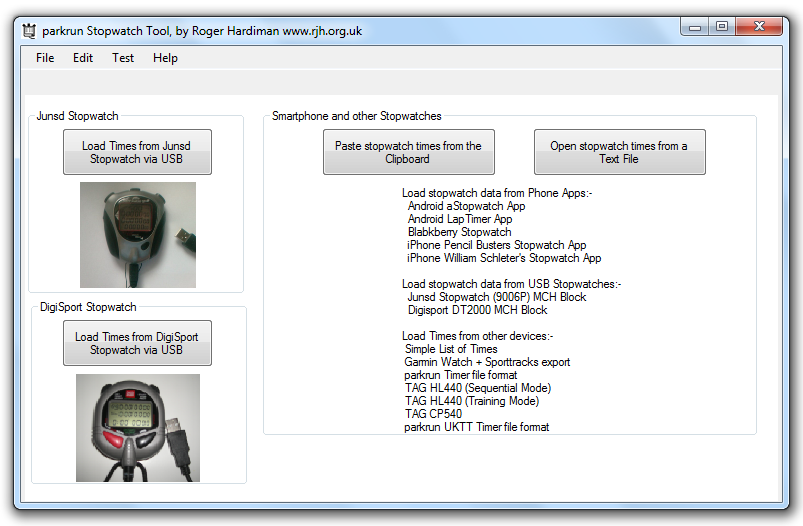Image resolution: width=803 pixels, height=526 pixels.
Task: Load times from DigiSport Stopwatch via USB
Action: point(137,343)
